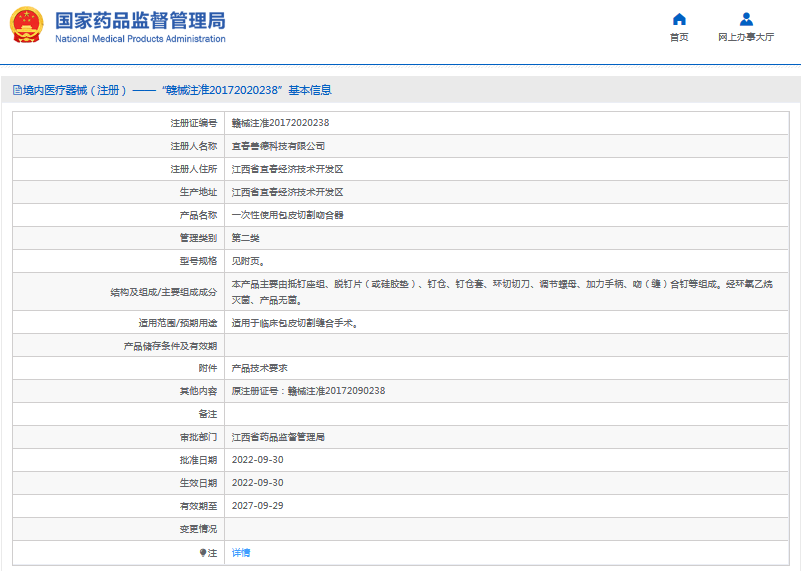
Task: Select the 产品名称 label
Action: 198,215
